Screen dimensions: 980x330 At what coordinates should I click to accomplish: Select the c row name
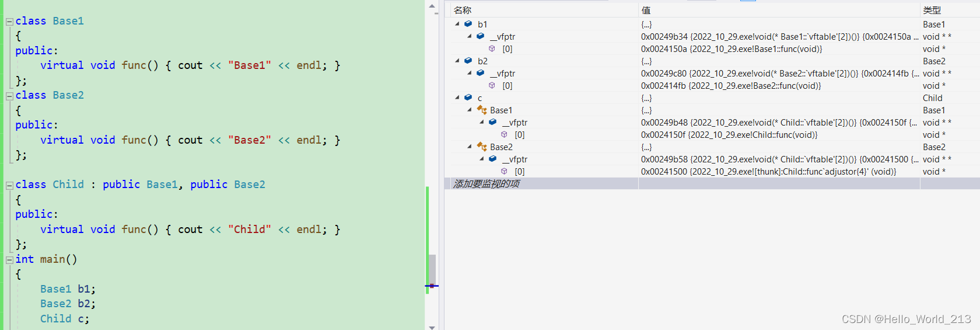point(480,98)
